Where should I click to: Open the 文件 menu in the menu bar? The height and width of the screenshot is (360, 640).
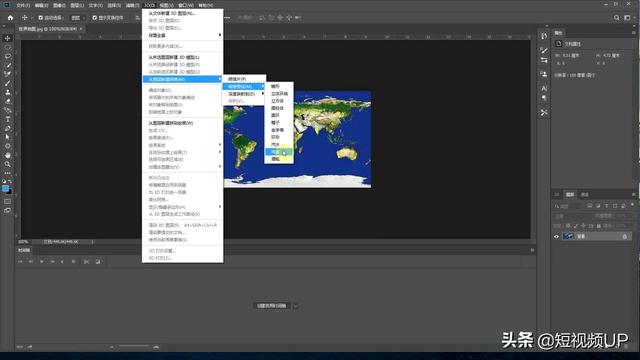click(23, 5)
